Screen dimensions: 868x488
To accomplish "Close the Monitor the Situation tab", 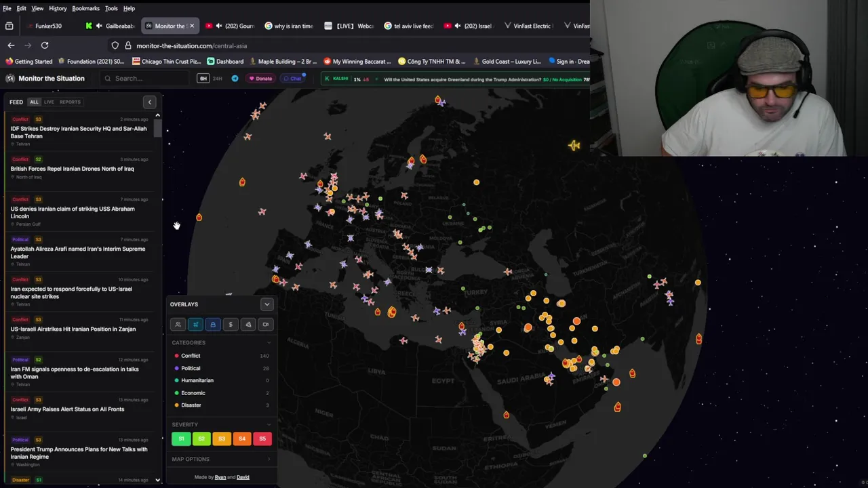I will tap(191, 26).
